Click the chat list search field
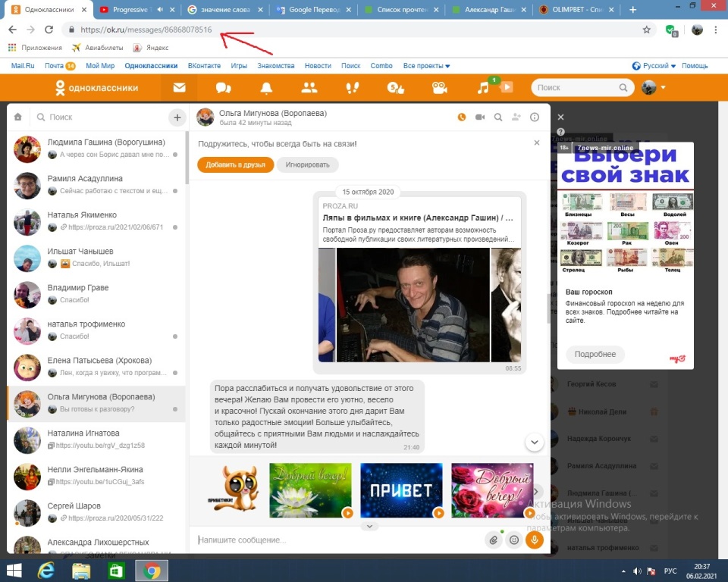 99,117
